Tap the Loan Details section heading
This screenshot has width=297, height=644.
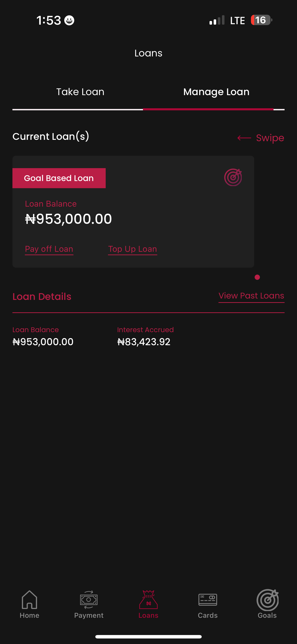[42, 297]
